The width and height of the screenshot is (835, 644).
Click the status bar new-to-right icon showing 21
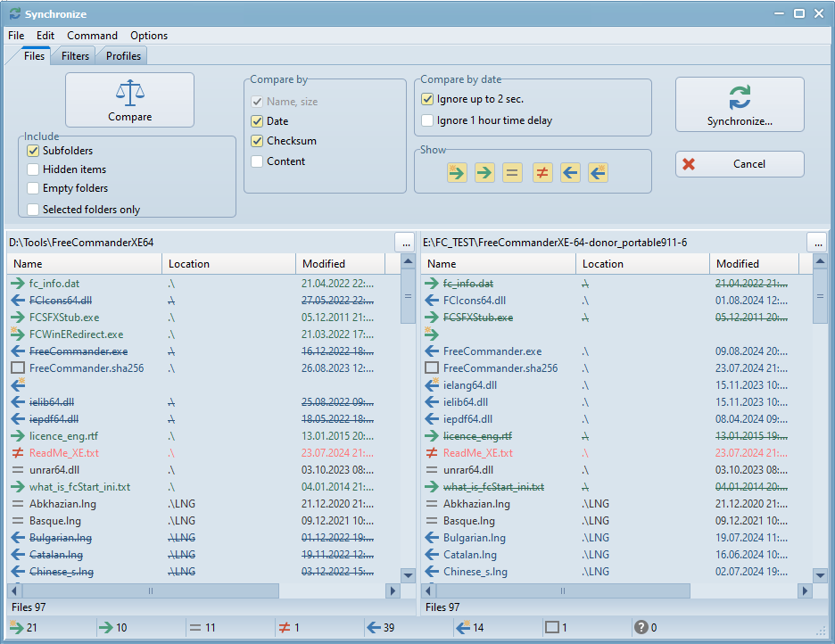pyautogui.click(x=17, y=628)
